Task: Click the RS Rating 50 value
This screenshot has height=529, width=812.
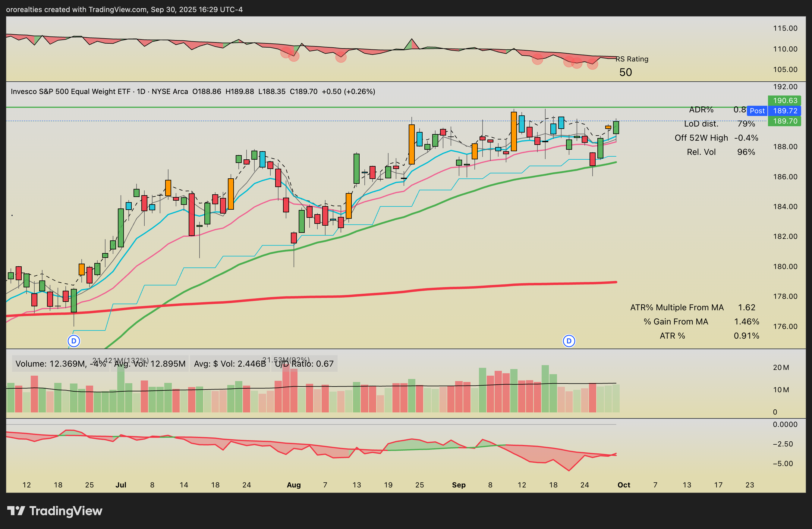Action: pos(625,72)
